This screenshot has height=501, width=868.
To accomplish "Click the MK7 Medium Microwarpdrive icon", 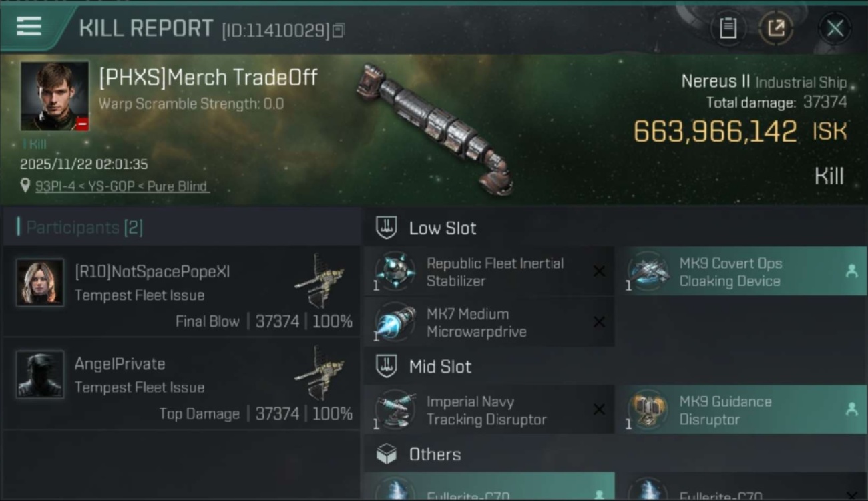I will tap(395, 322).
